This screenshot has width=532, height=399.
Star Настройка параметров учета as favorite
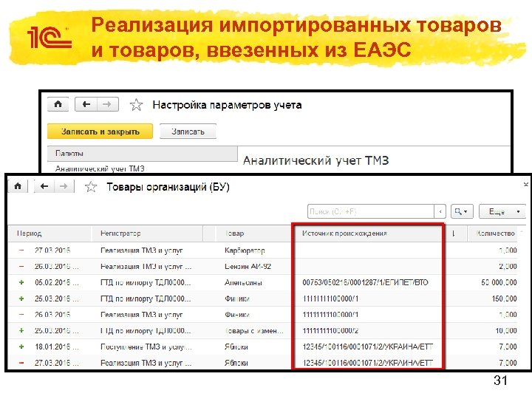point(136,105)
